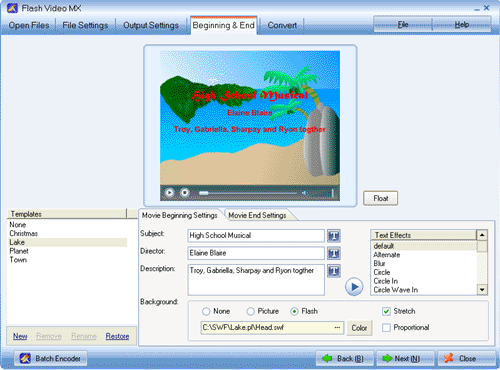
Task: Play the video in preview player
Action: [169, 193]
